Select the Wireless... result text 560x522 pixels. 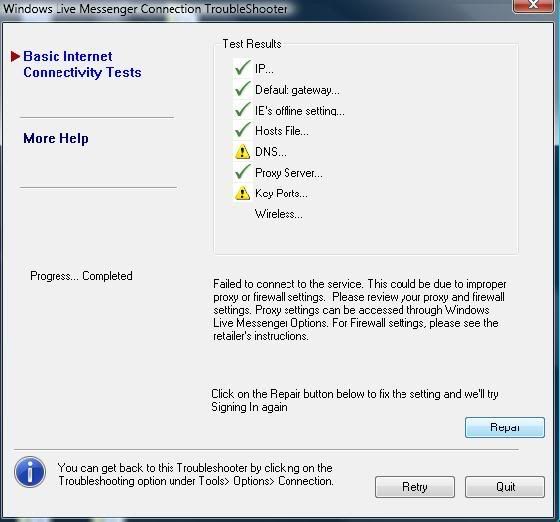tap(279, 214)
